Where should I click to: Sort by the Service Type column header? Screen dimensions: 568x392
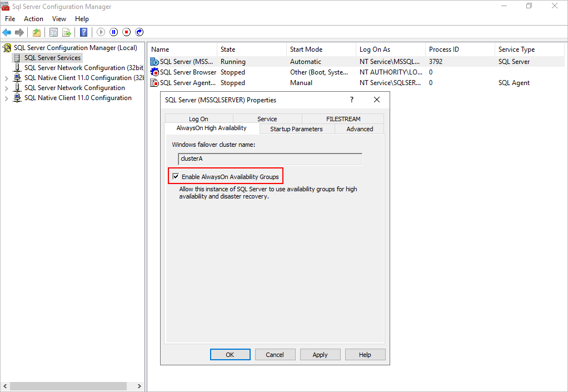530,49
